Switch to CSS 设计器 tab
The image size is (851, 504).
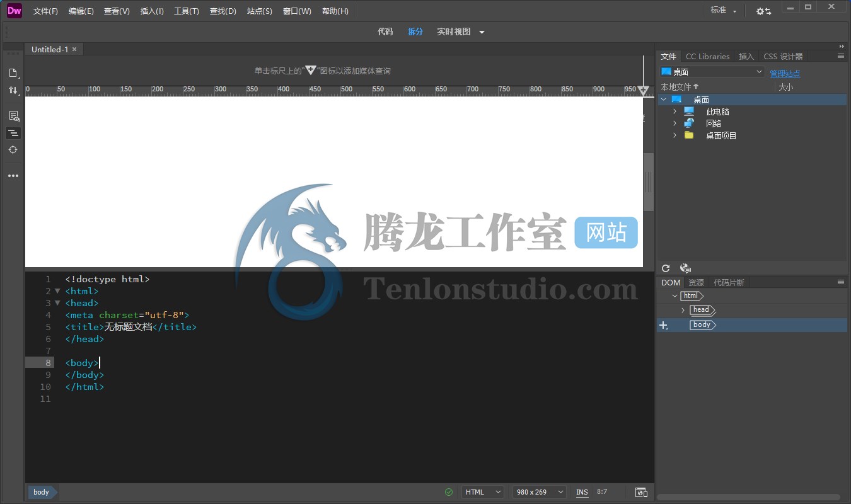coord(783,56)
